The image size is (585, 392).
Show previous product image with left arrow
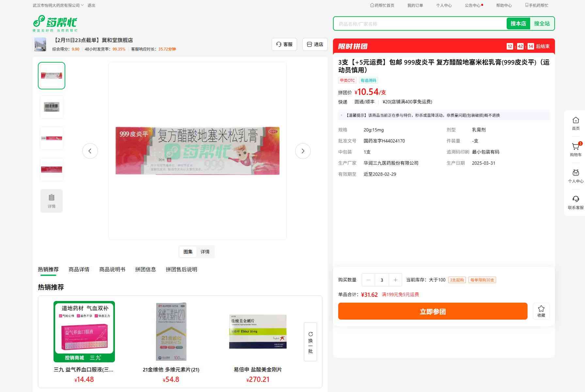[90, 151]
